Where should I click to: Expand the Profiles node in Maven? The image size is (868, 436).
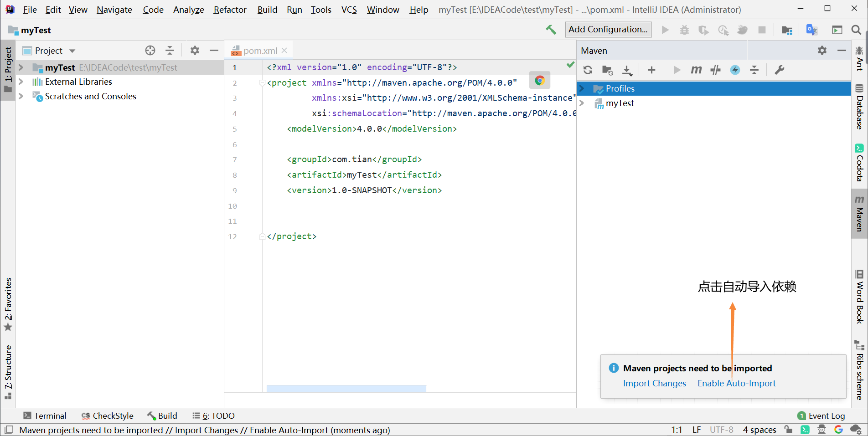pyautogui.click(x=582, y=89)
